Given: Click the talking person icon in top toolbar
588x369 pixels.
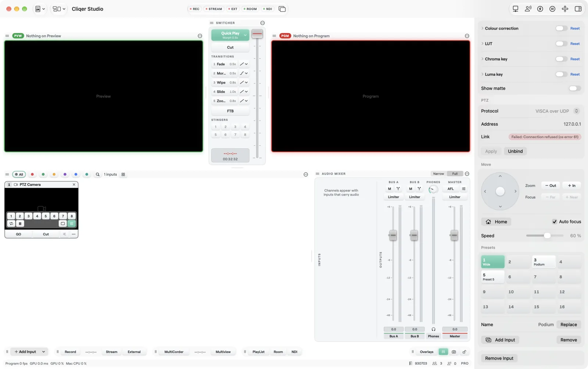Looking at the screenshot, I should [528, 9].
